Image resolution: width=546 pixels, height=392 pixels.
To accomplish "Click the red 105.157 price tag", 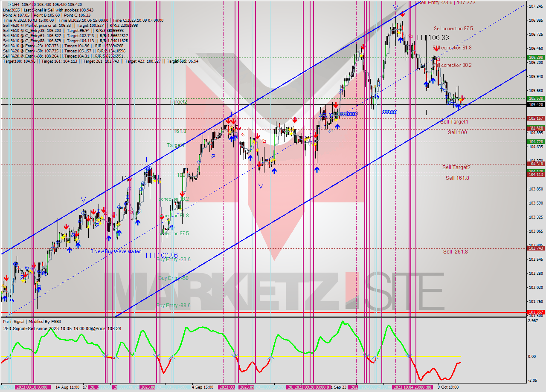I will pyautogui.click(x=536, y=118).
